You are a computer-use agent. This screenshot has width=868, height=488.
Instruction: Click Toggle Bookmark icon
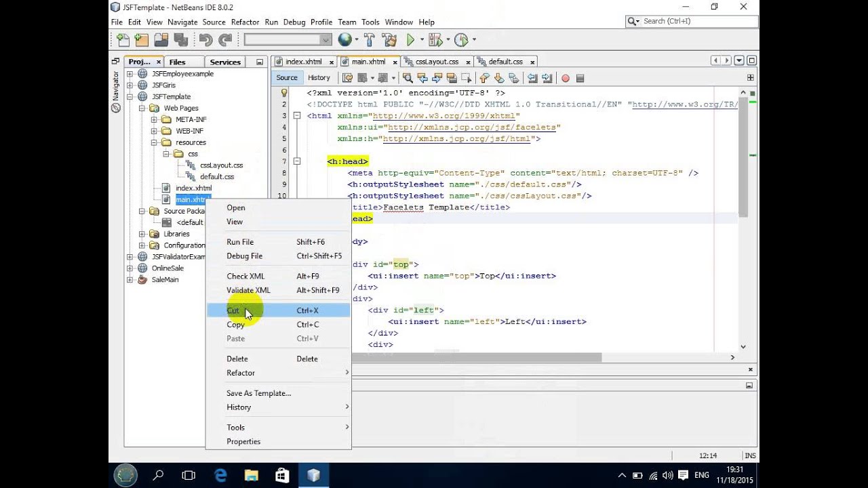[514, 78]
